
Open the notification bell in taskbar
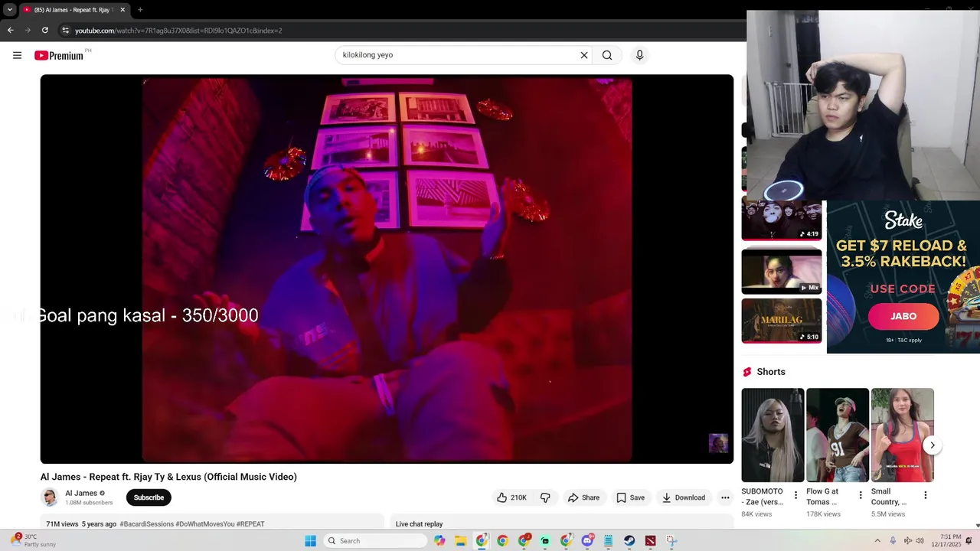click(969, 541)
